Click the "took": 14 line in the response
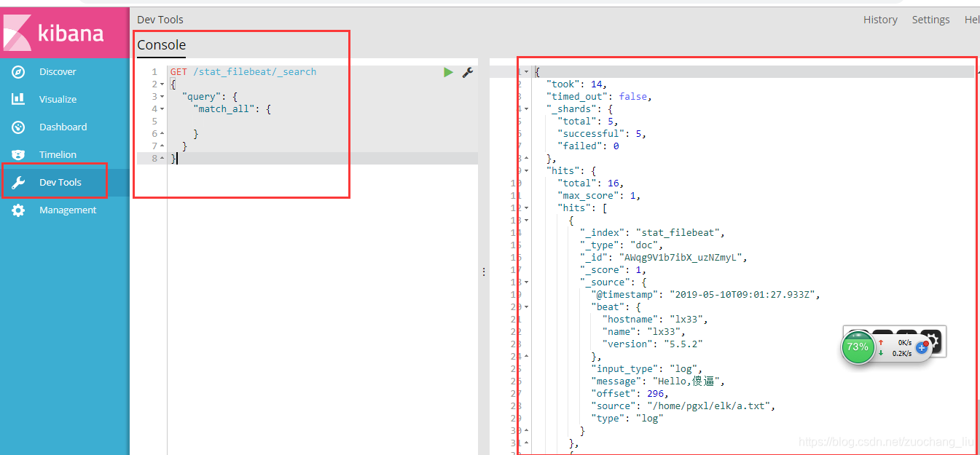This screenshot has width=980, height=455. (576, 84)
